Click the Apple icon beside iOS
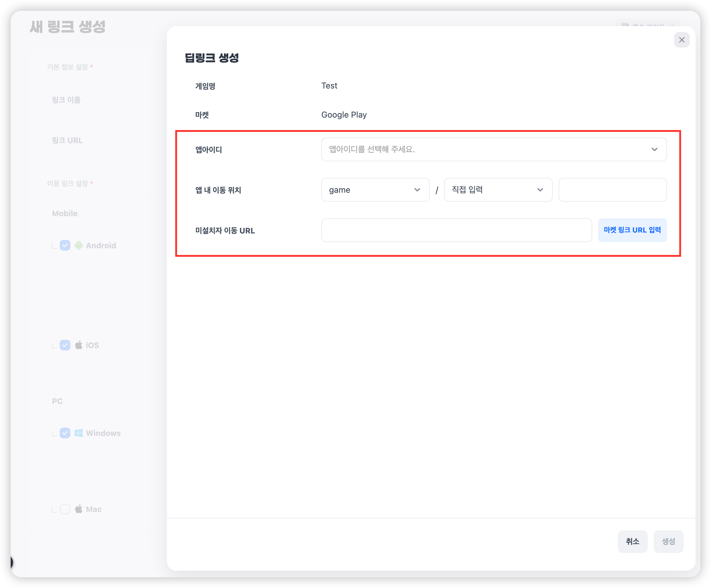The image size is (711, 588). tap(78, 345)
